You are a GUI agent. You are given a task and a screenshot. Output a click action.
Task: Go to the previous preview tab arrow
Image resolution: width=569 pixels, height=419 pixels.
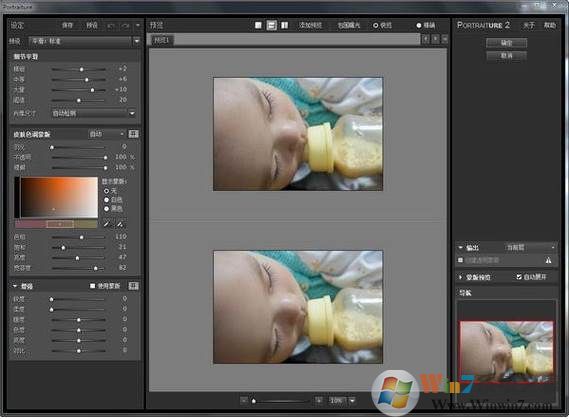[426, 39]
